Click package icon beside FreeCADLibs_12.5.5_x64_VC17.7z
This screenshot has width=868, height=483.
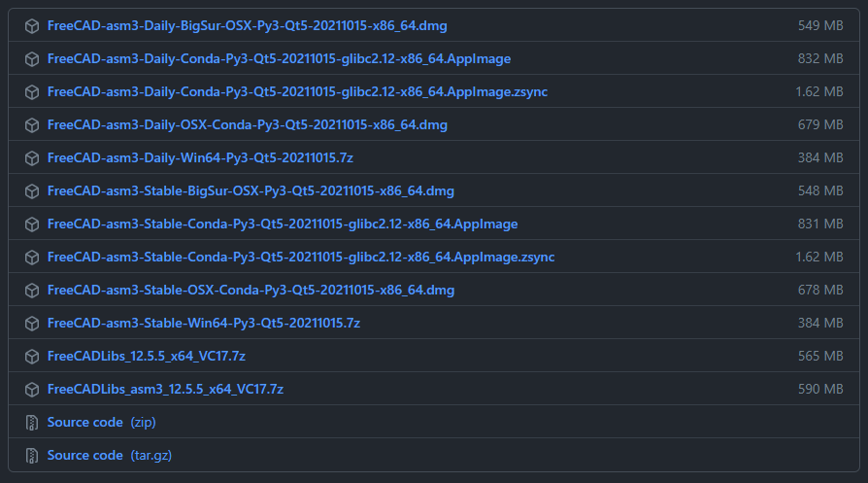(x=32, y=356)
